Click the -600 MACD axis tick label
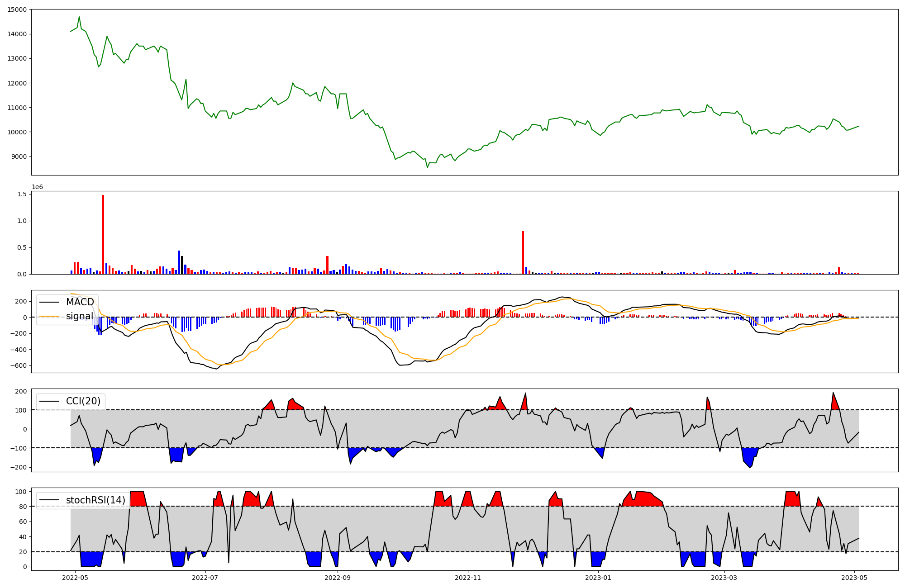905x588 pixels. (19, 365)
